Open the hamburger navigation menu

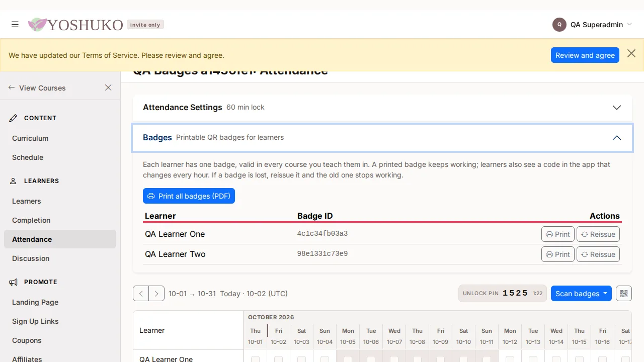tap(15, 24)
